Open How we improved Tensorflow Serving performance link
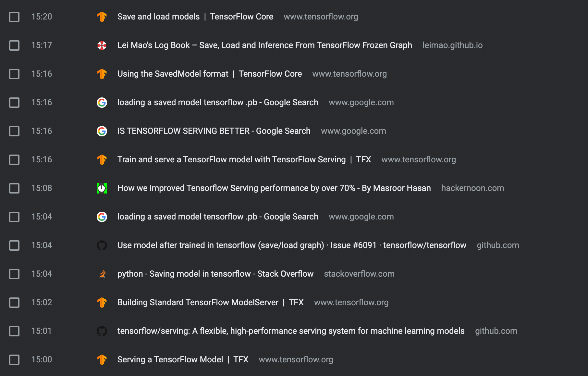Image resolution: width=588 pixels, height=376 pixels. click(x=274, y=188)
